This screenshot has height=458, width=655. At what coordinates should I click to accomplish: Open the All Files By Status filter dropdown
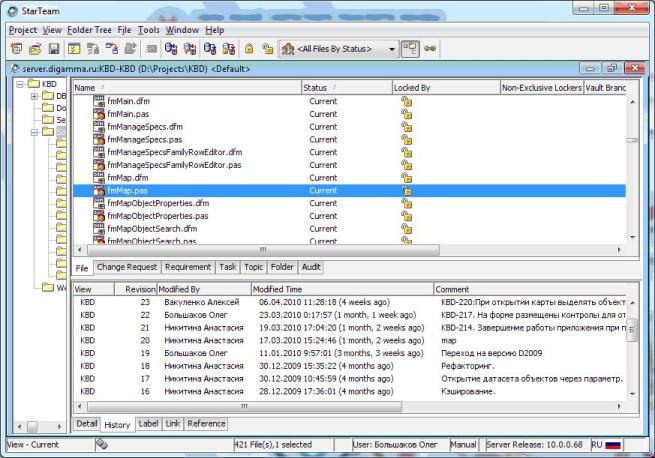click(391, 49)
